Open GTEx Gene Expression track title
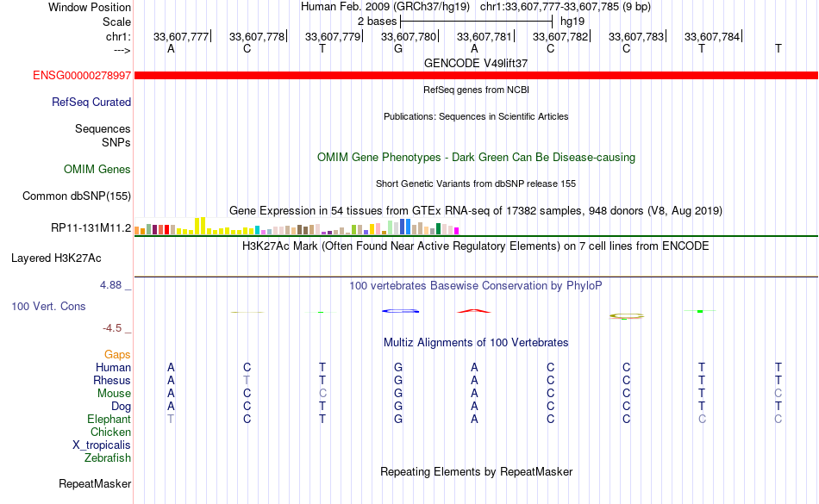819x504 pixels. click(x=476, y=211)
